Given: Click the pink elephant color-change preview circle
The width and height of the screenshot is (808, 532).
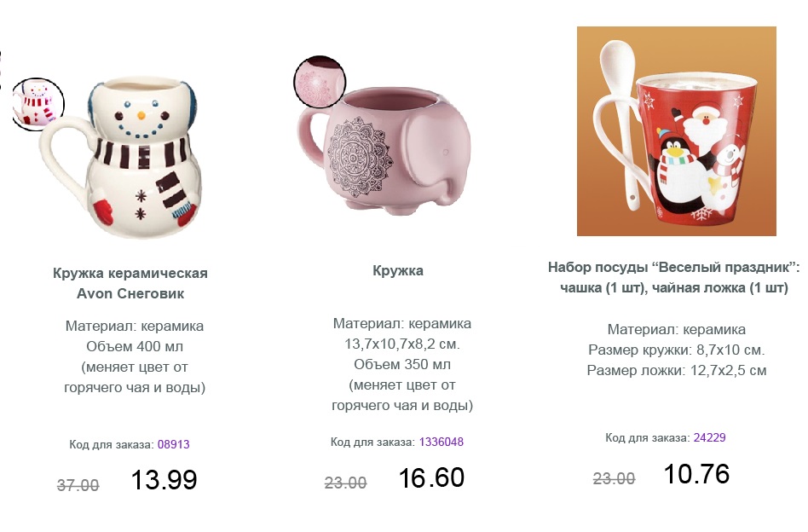Looking at the screenshot, I should click(320, 83).
